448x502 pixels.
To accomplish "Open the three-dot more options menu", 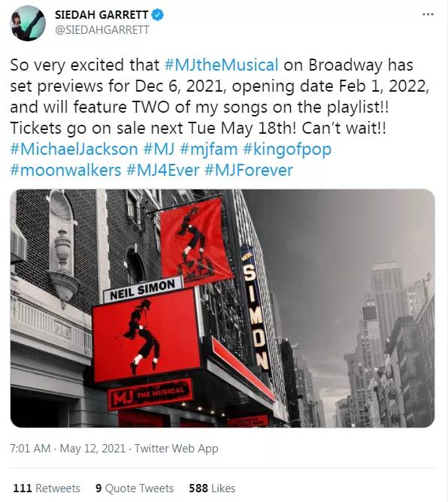I will point(428,14).
